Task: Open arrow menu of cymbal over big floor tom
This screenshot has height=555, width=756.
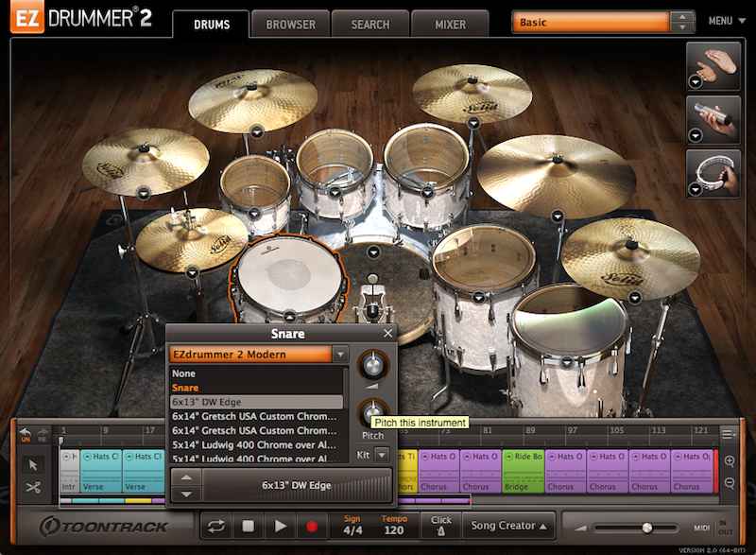Action: click(x=635, y=298)
